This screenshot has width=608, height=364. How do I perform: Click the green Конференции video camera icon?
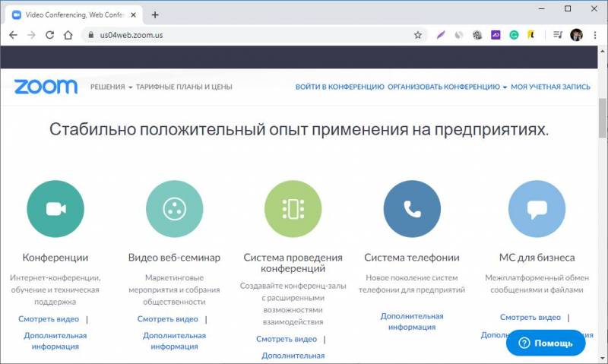tap(55, 208)
